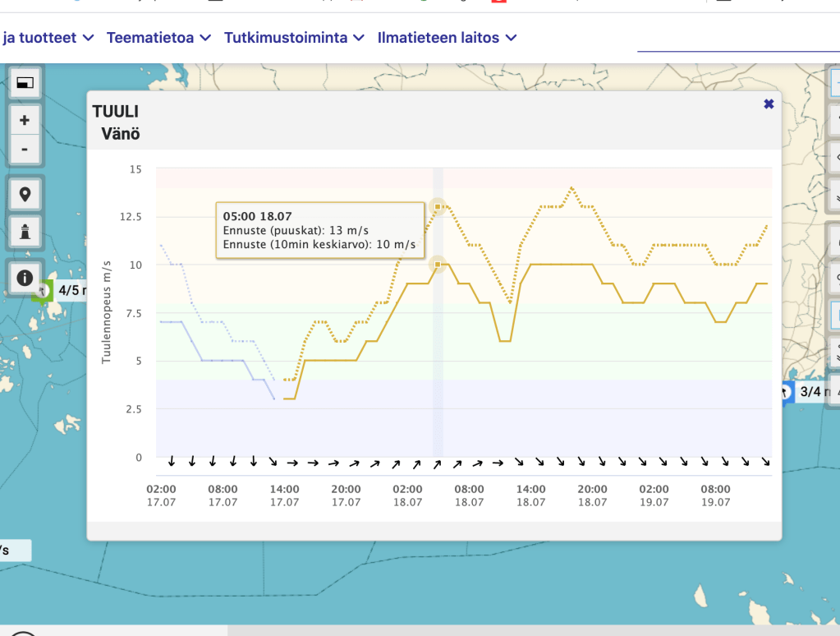The image size is (840, 636).
Task: Click the highlighted 10 m/s mean wind point
Action: coord(438,265)
